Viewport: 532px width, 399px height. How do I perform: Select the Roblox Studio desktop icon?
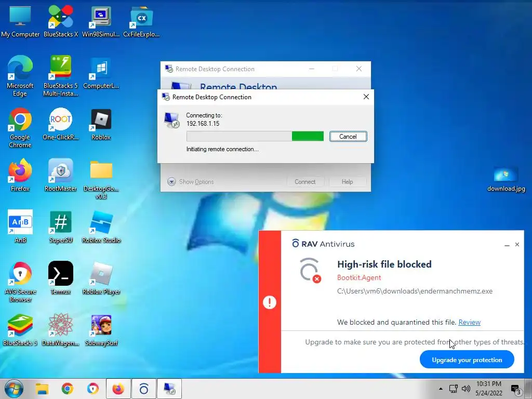click(x=101, y=227)
